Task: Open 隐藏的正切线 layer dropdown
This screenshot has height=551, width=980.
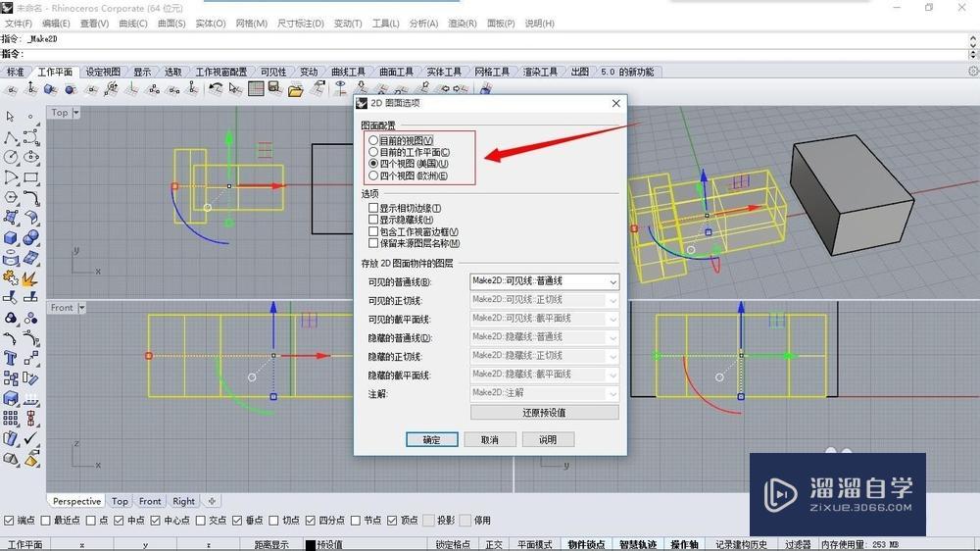Action: click(544, 356)
